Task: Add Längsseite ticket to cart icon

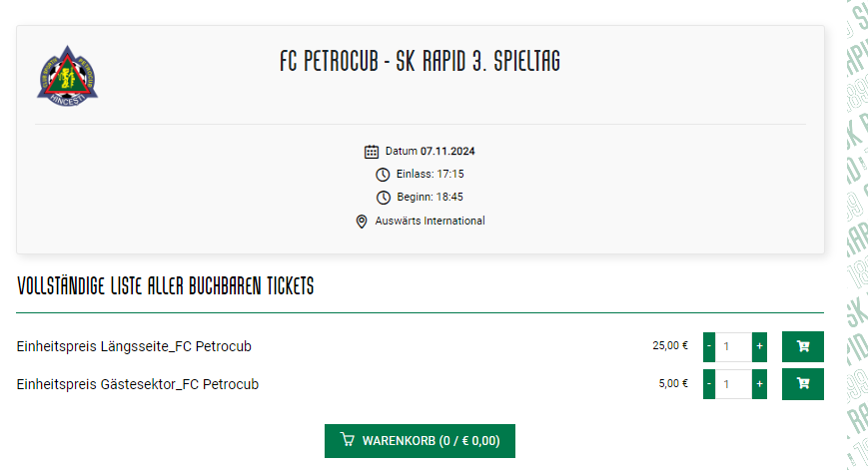Action: [x=803, y=346]
